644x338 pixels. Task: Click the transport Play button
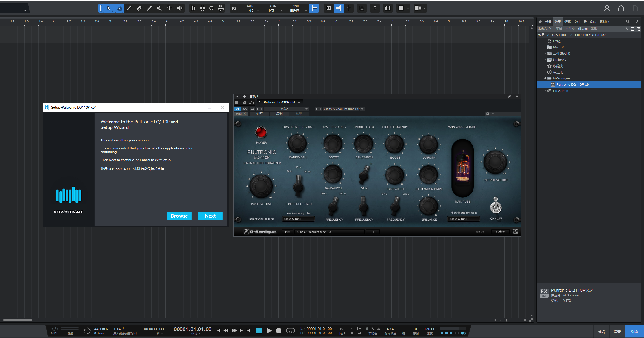[269, 331]
